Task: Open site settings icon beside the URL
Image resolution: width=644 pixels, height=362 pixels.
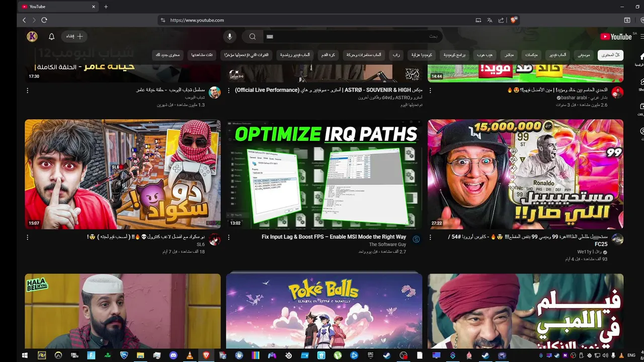Action: 163,20
